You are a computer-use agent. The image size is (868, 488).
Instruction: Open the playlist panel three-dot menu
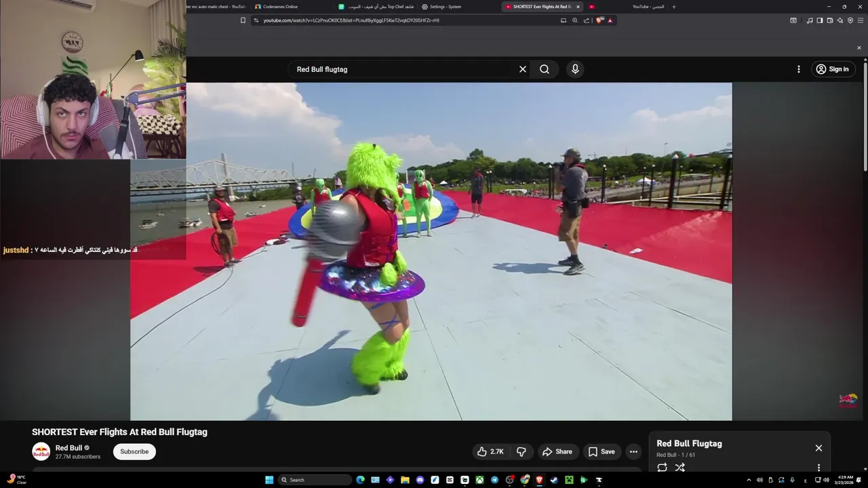tap(818, 468)
